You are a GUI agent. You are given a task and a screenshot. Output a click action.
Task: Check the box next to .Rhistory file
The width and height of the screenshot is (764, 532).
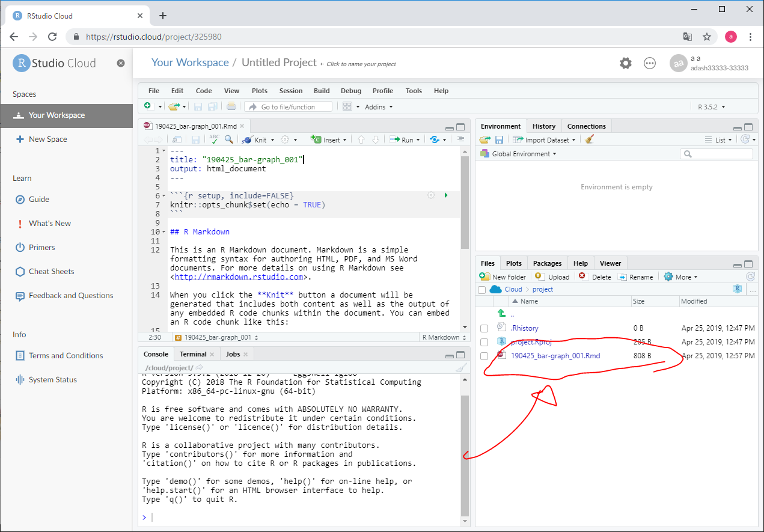pyautogui.click(x=484, y=328)
